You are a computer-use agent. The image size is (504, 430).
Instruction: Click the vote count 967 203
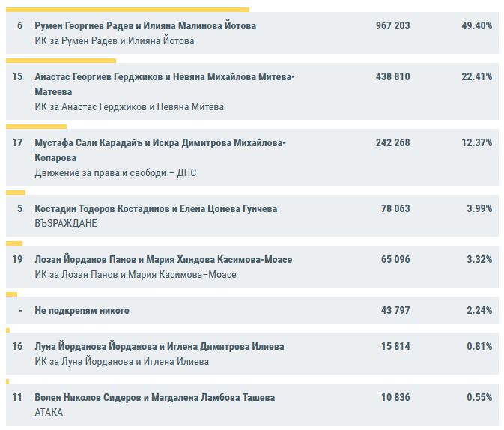coord(392,25)
